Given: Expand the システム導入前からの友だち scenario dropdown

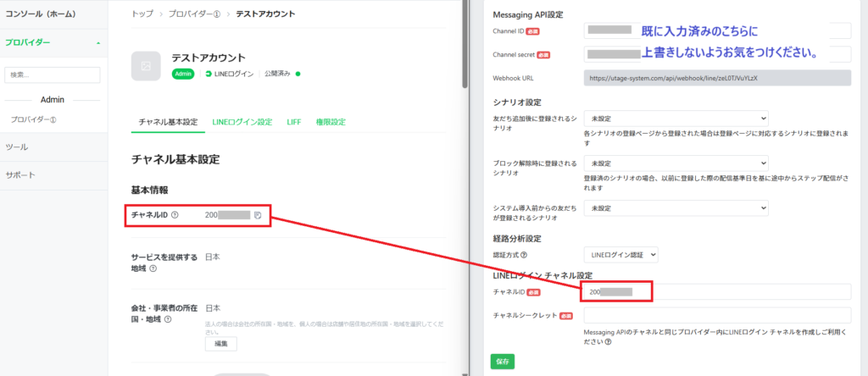Looking at the screenshot, I should pos(676,207).
